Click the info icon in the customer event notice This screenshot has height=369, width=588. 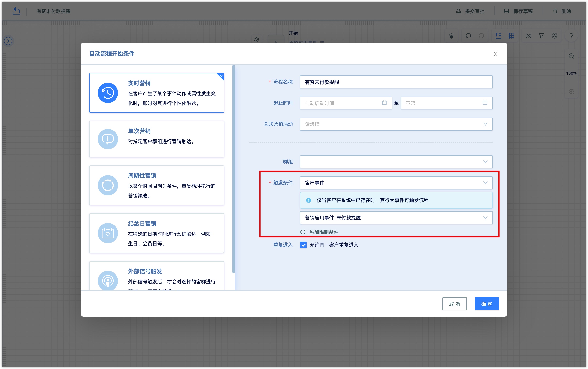(x=308, y=200)
